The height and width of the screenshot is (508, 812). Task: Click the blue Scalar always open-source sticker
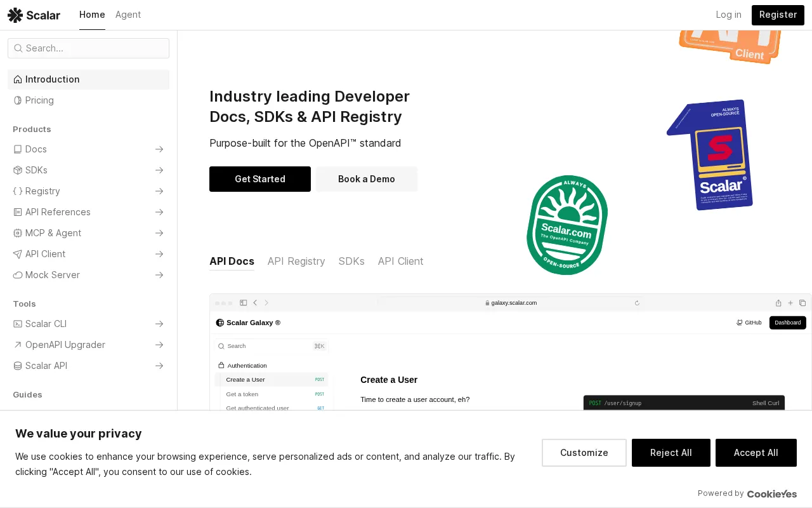point(710,154)
